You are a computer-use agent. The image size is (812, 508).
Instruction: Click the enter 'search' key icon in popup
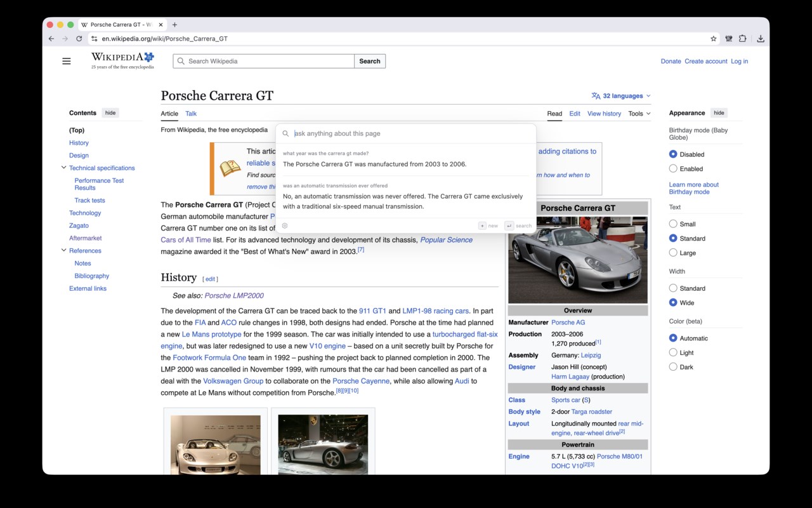509,225
